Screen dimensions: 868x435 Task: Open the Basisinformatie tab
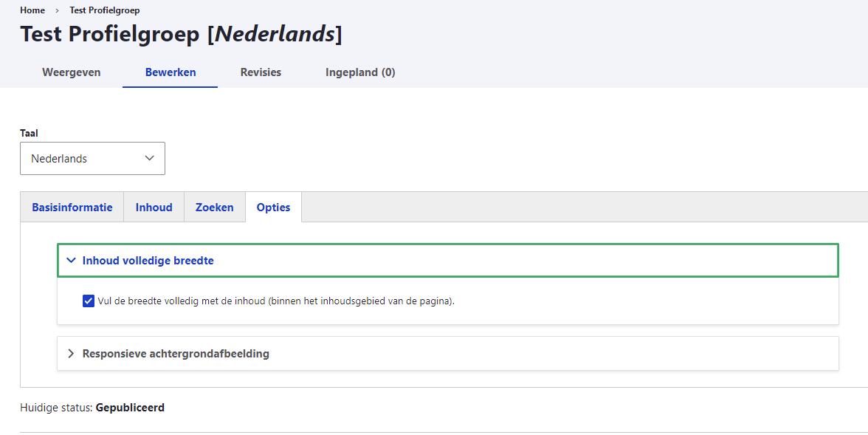point(72,208)
